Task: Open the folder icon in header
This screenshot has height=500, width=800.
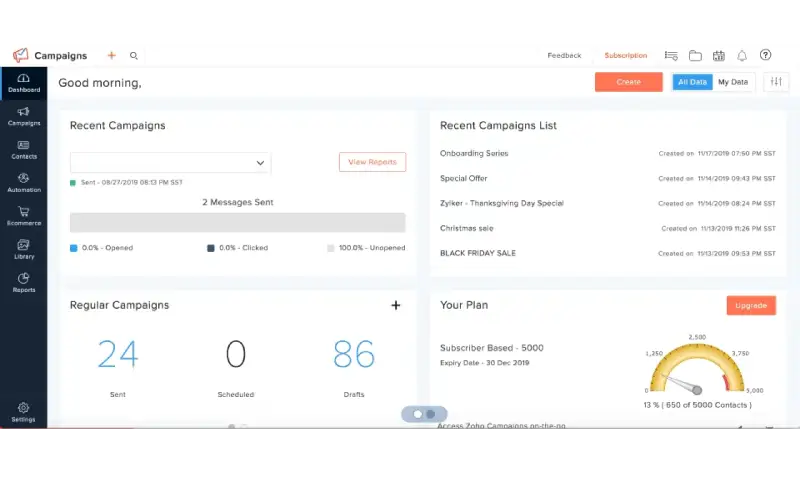Action: tap(695, 56)
